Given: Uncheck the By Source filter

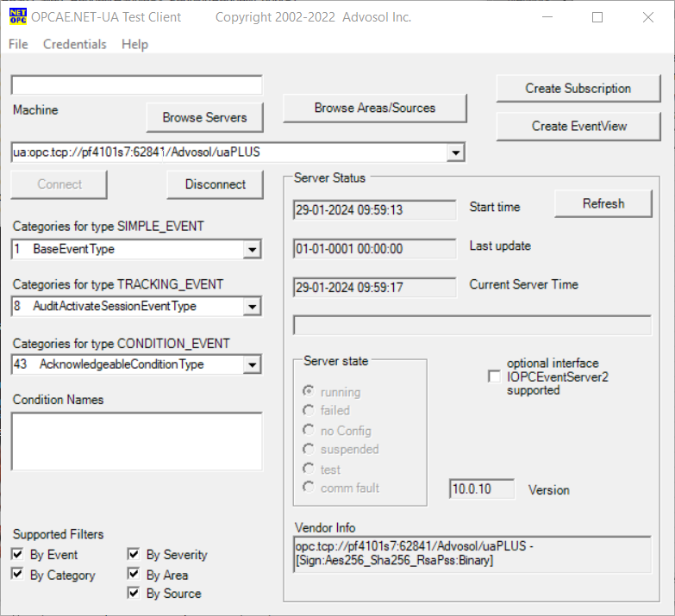Looking at the screenshot, I should pos(134,593).
